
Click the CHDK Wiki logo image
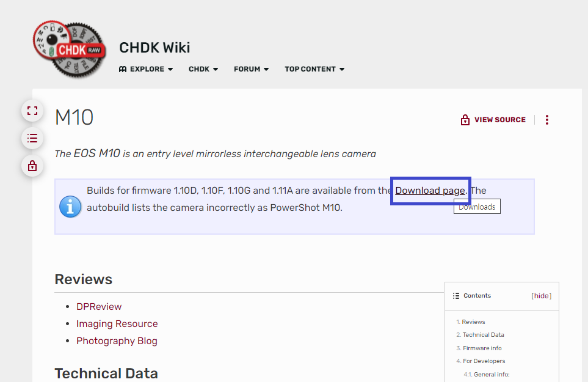coord(70,49)
